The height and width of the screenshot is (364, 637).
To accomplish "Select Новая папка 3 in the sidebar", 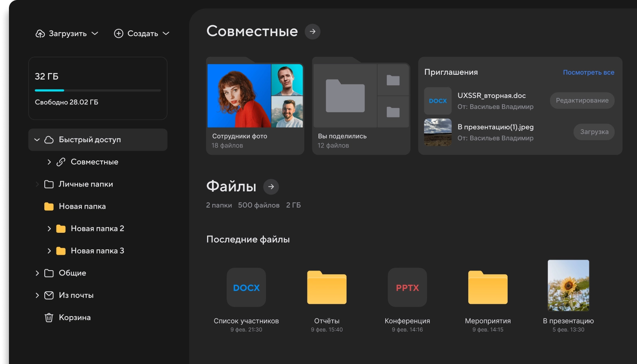I will [97, 251].
